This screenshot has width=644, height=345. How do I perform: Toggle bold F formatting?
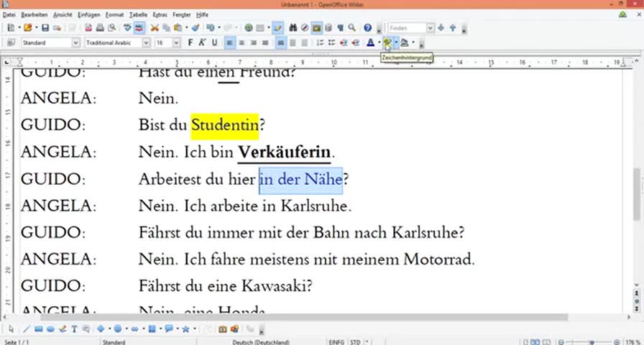click(x=190, y=42)
